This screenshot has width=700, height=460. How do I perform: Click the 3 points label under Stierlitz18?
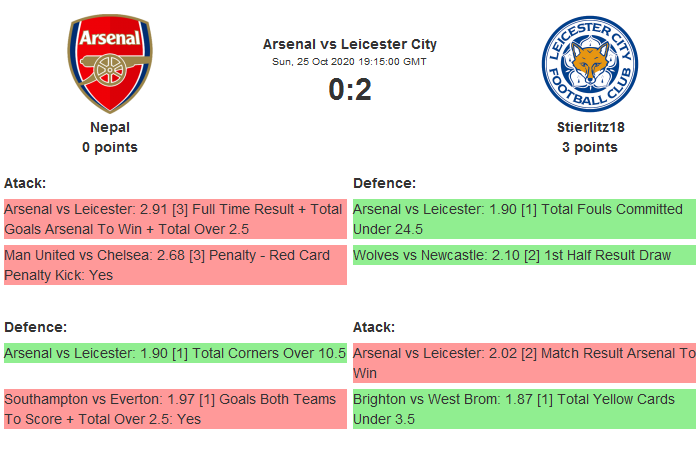(589, 147)
